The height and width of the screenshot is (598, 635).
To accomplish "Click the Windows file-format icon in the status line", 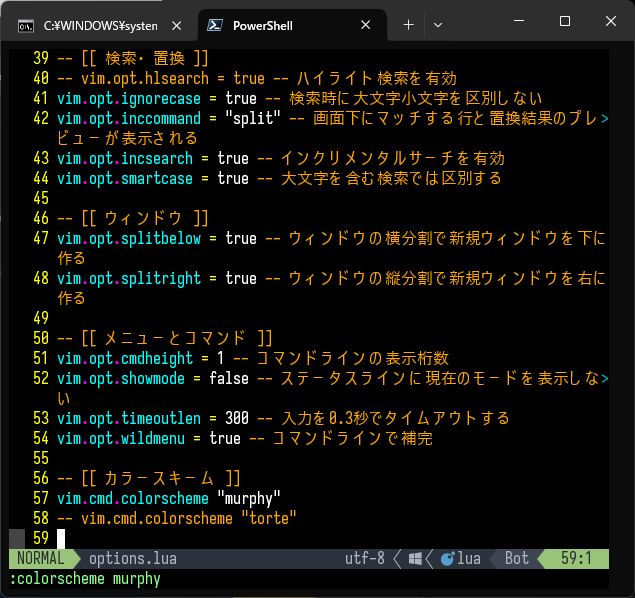I will (x=415, y=559).
